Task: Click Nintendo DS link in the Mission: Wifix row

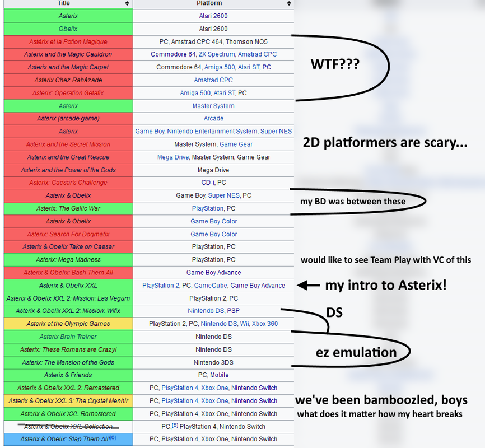Action: point(206,311)
